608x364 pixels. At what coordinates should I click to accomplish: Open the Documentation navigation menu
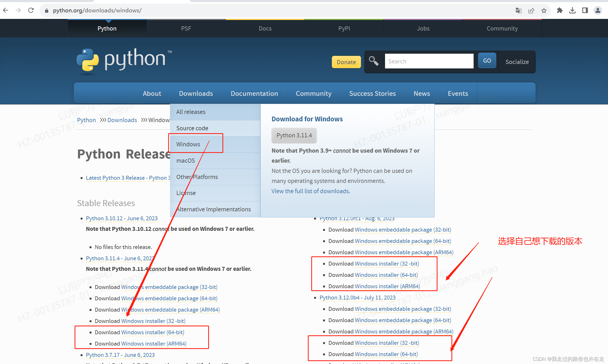pyautogui.click(x=254, y=93)
